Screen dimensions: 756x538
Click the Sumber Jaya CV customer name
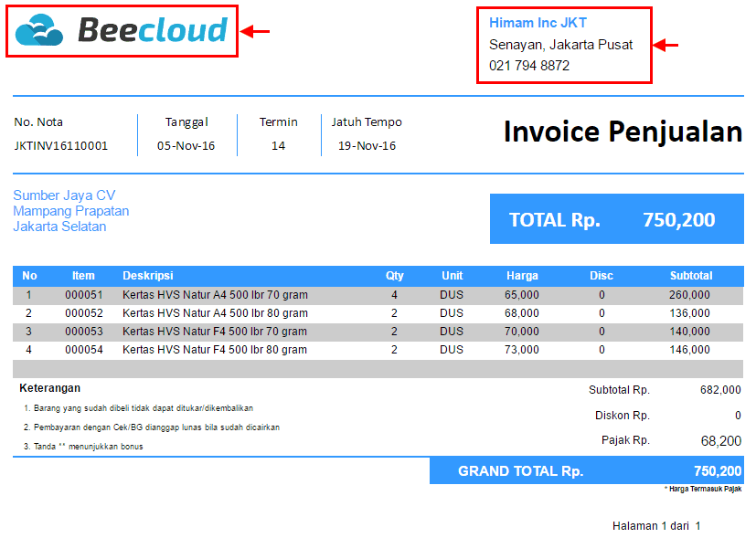pyautogui.click(x=64, y=195)
